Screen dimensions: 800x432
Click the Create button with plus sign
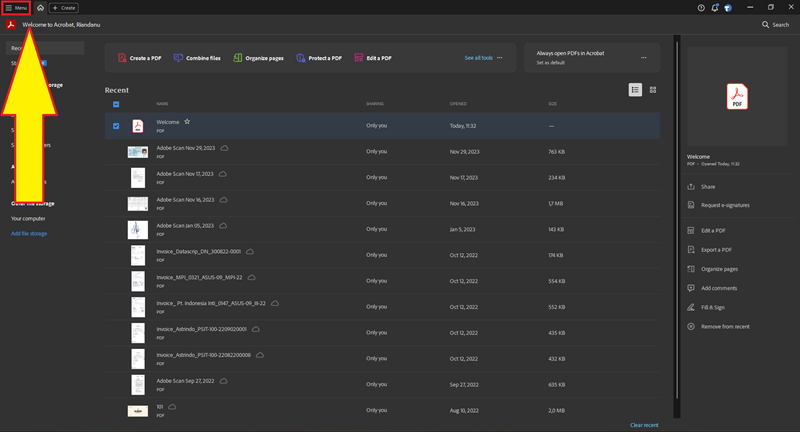(x=64, y=8)
